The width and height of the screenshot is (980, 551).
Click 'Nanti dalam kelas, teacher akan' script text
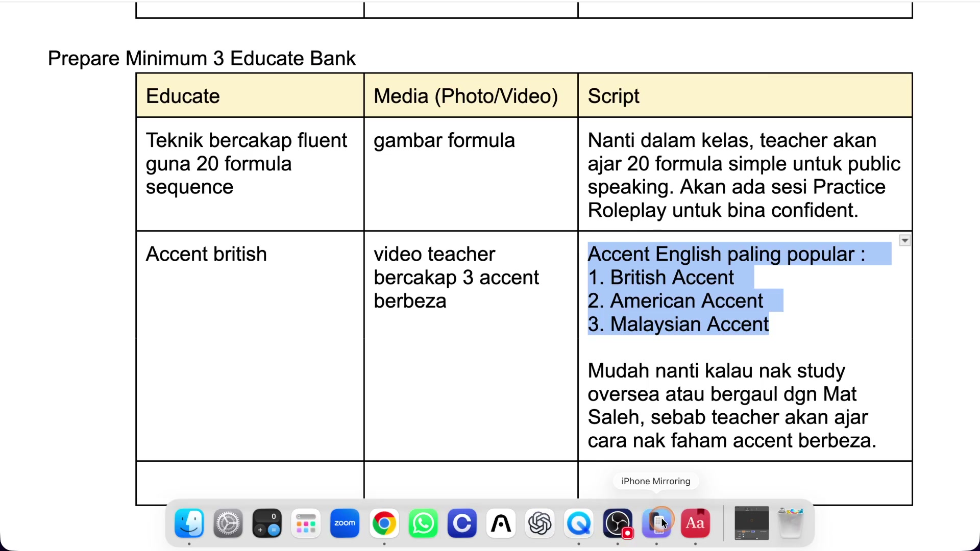pos(744,175)
